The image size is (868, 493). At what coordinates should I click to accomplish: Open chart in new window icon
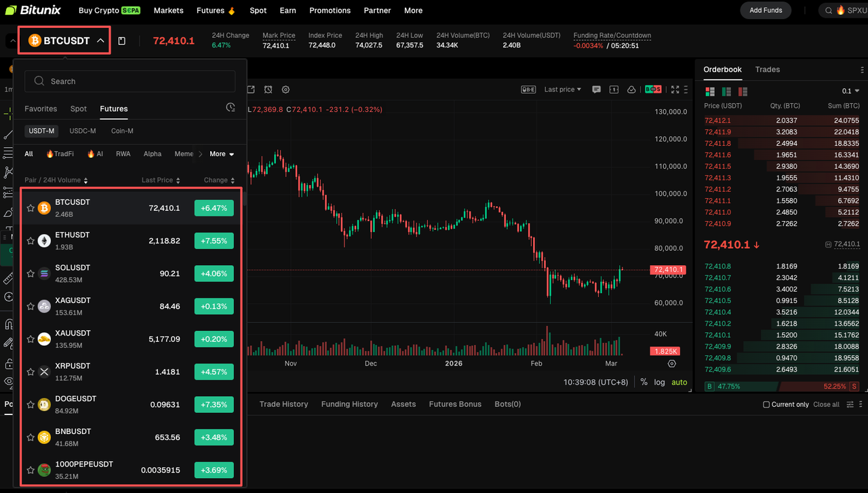tap(251, 90)
